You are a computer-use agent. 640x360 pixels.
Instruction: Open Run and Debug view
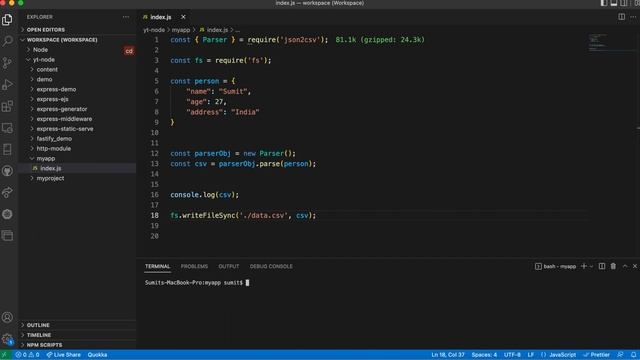pos(7,84)
